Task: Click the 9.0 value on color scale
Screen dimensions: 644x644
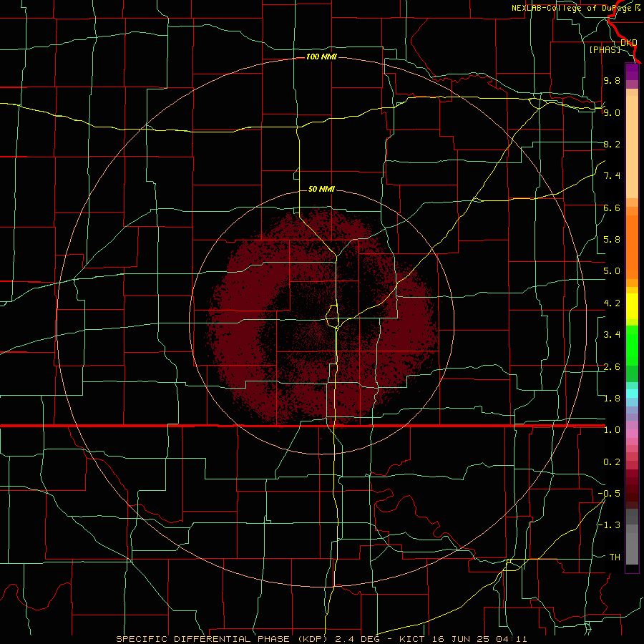Action: [x=612, y=112]
